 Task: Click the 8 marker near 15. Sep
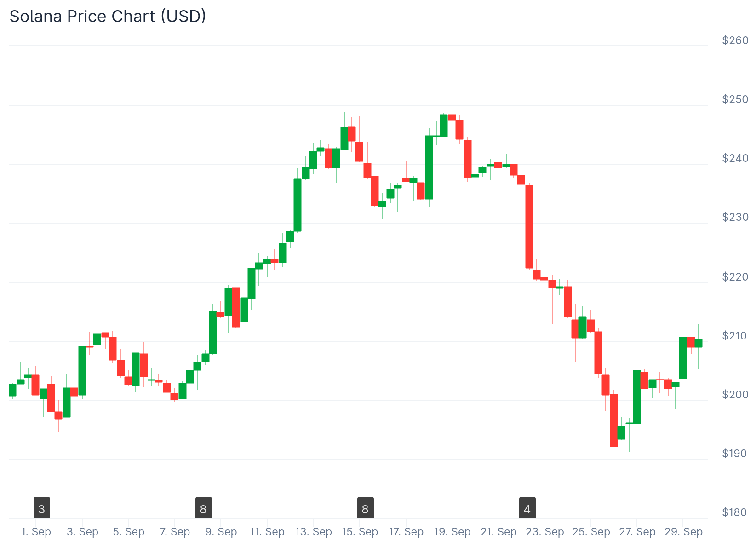coord(366,509)
